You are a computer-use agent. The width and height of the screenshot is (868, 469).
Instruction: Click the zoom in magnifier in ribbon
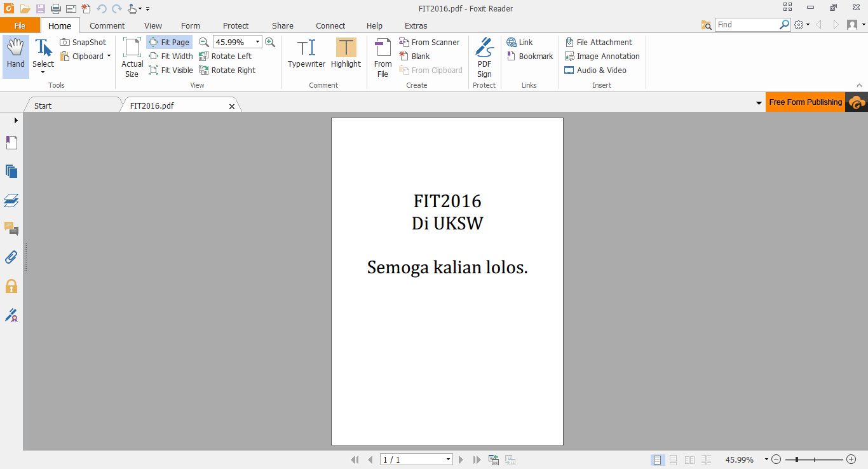coord(270,42)
